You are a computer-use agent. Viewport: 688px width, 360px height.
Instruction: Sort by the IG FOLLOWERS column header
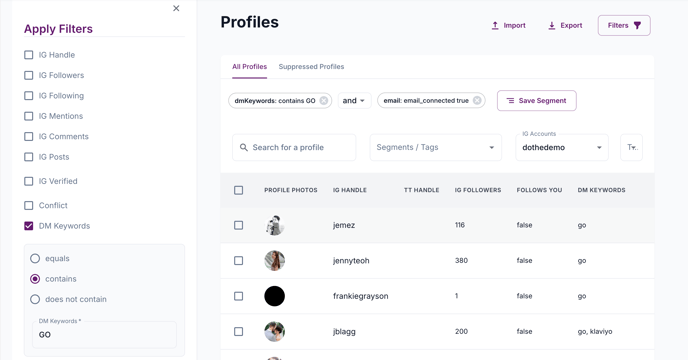(x=478, y=190)
